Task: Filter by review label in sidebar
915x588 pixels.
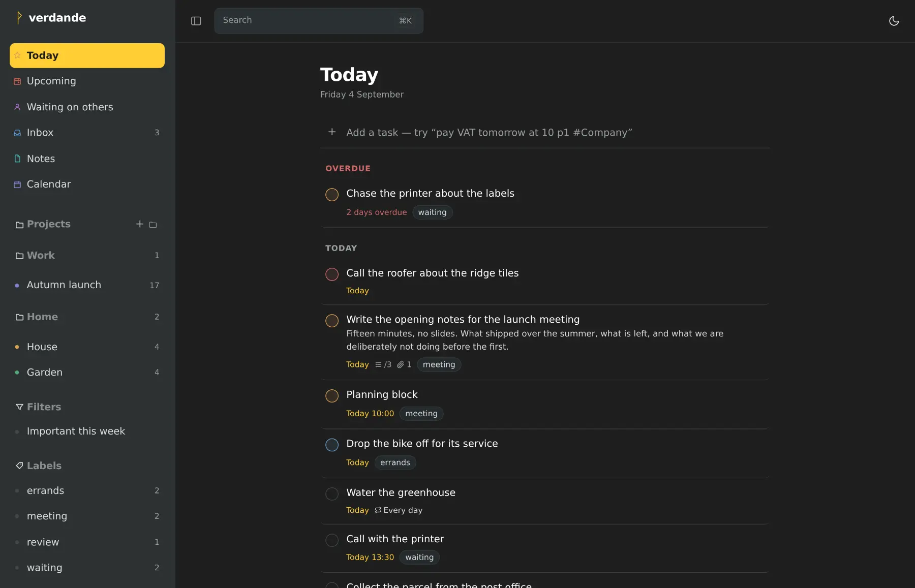Action: [x=87, y=542]
